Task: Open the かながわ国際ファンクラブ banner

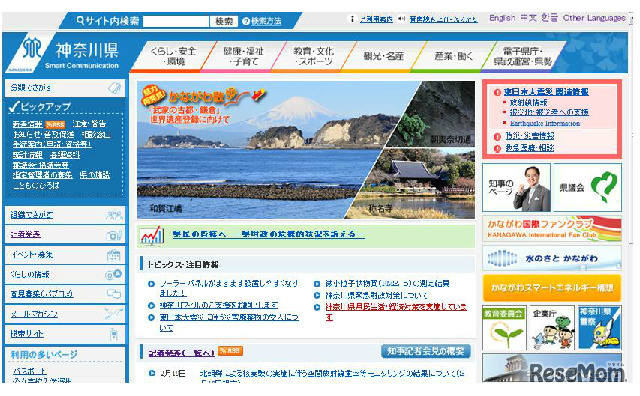Action: (552, 228)
